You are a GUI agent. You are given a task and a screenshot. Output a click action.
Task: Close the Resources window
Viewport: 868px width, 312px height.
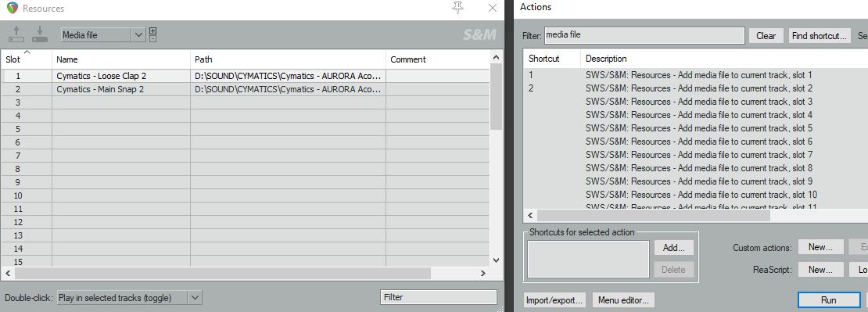492,8
